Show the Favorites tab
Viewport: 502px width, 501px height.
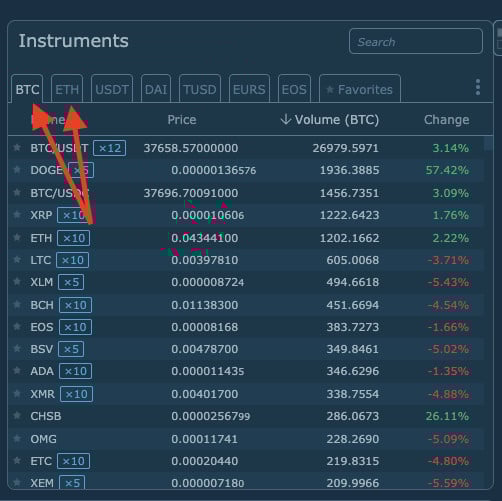(x=360, y=89)
